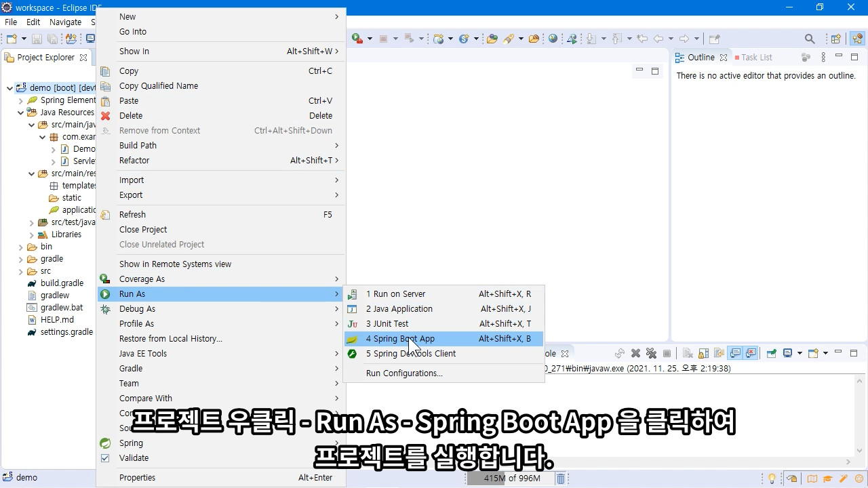Open 'Properties' at bottom of context menu

tap(220, 478)
